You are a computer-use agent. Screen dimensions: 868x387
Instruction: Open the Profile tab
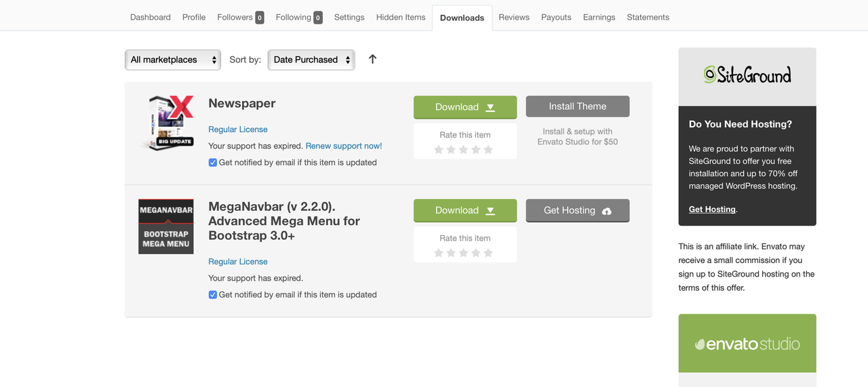[194, 17]
